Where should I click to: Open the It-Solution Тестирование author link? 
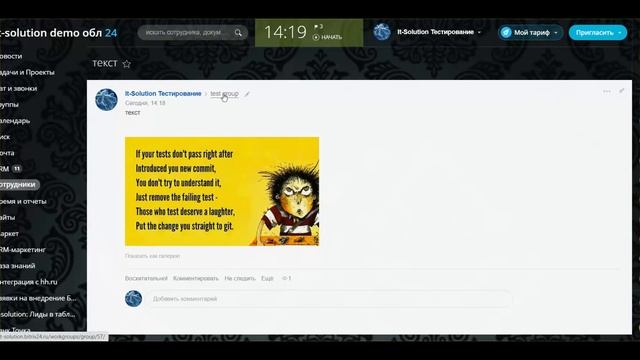click(x=163, y=93)
